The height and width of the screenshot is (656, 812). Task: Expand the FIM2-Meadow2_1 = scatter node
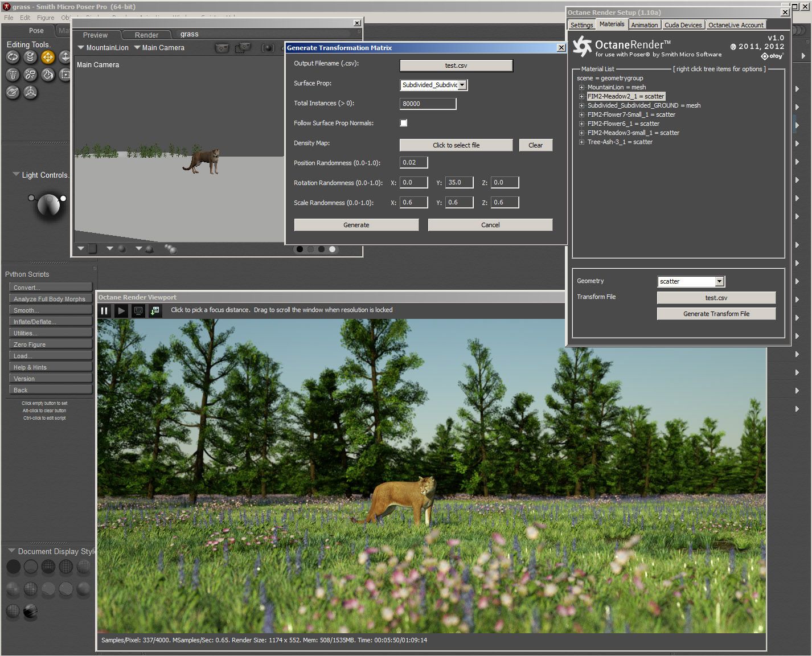click(x=581, y=97)
